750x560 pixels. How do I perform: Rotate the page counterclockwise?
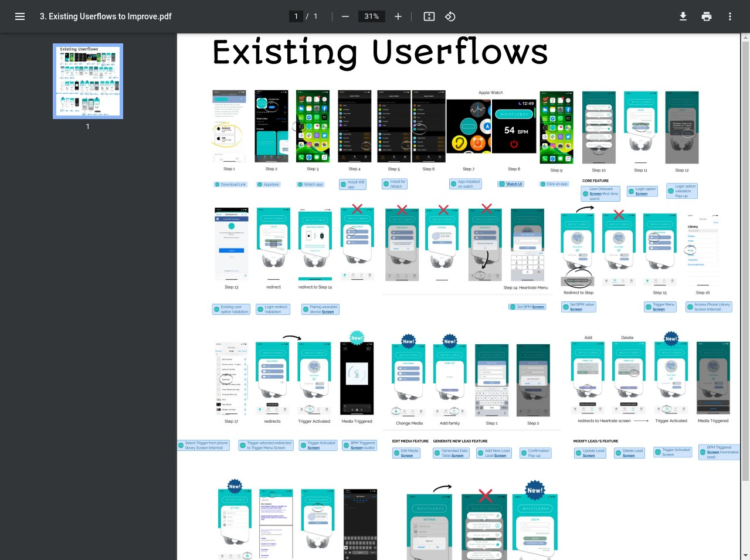click(450, 16)
